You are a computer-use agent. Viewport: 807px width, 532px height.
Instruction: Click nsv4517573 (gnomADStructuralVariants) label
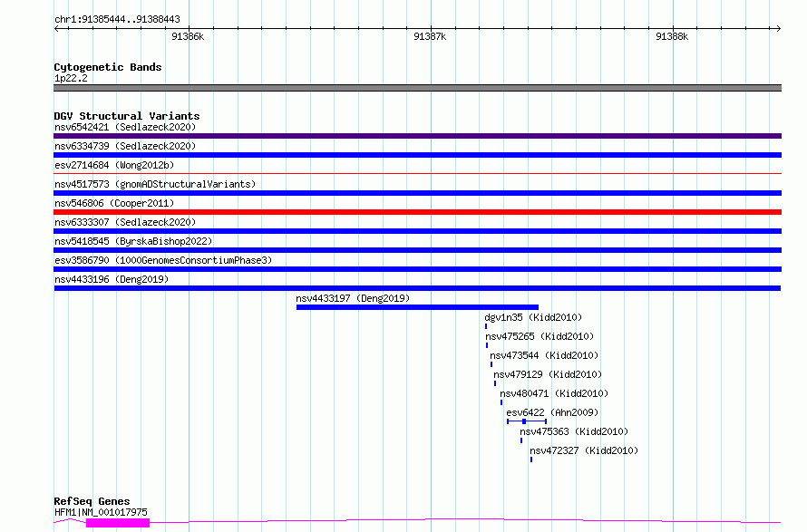pyautogui.click(x=155, y=184)
